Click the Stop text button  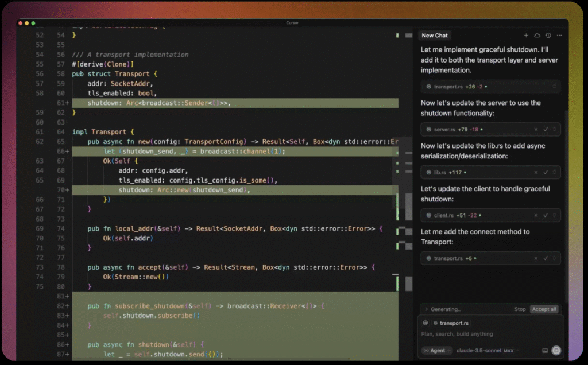(x=520, y=309)
